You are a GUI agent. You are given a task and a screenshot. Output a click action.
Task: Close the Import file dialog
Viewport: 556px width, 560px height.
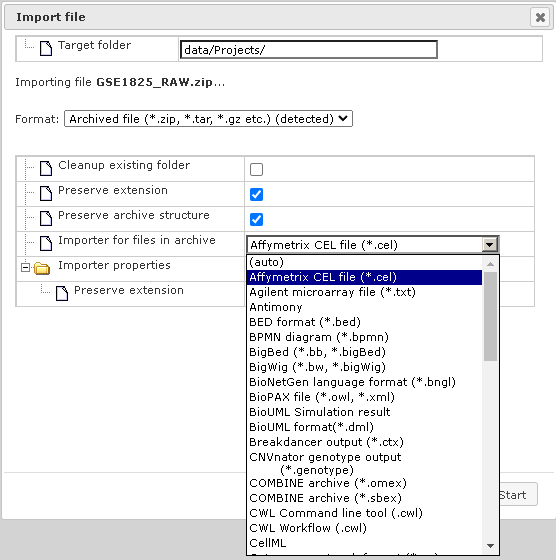click(x=540, y=17)
